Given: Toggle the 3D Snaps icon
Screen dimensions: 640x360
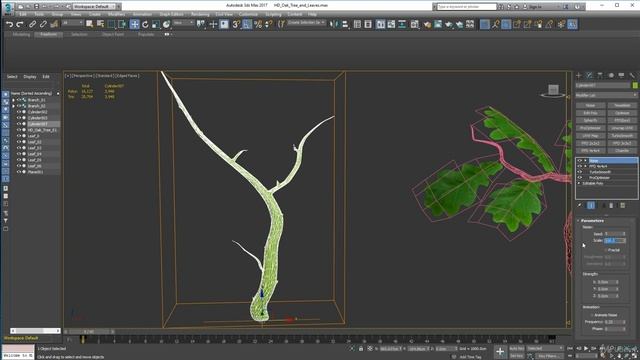Looking at the screenshot, I should tap(236, 24).
